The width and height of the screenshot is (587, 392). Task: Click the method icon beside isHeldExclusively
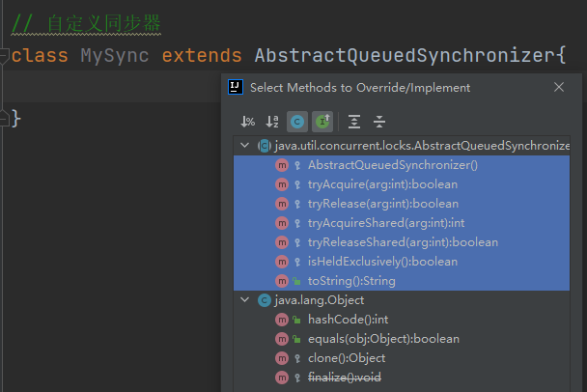(282, 262)
